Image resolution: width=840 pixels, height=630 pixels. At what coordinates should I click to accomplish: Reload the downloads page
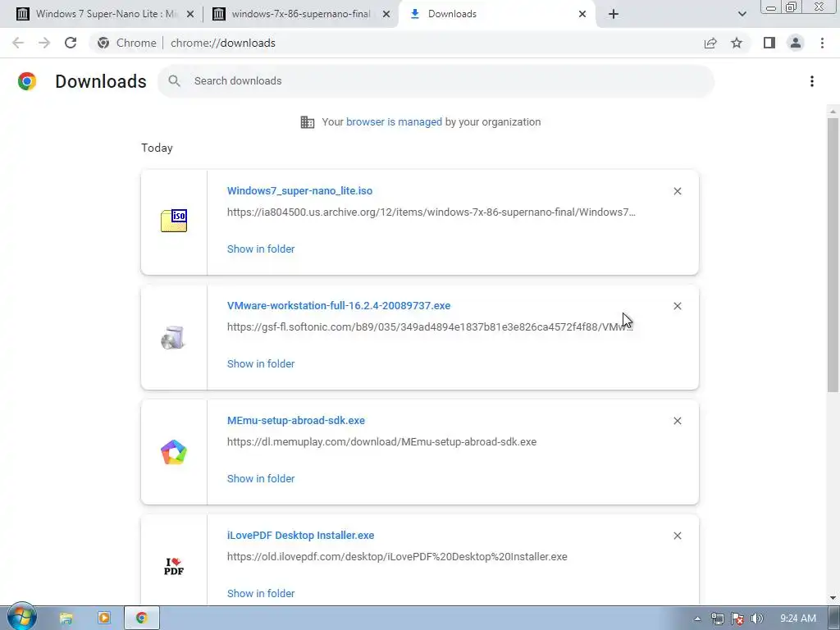[71, 43]
